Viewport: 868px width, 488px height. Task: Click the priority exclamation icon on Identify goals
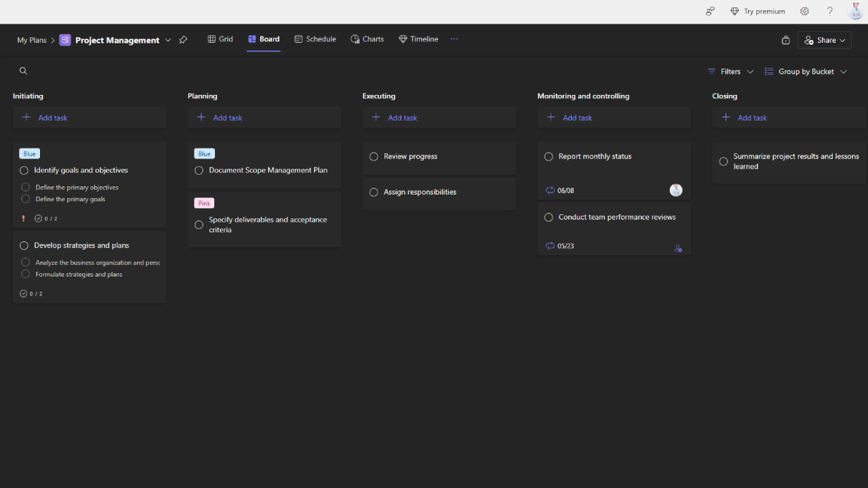pyautogui.click(x=23, y=218)
